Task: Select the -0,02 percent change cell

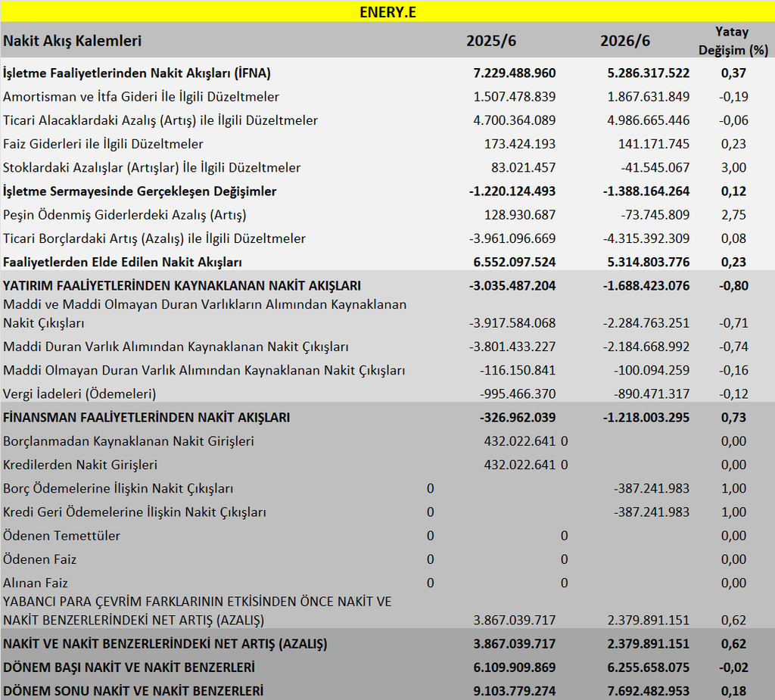Action: pyautogui.click(x=733, y=668)
